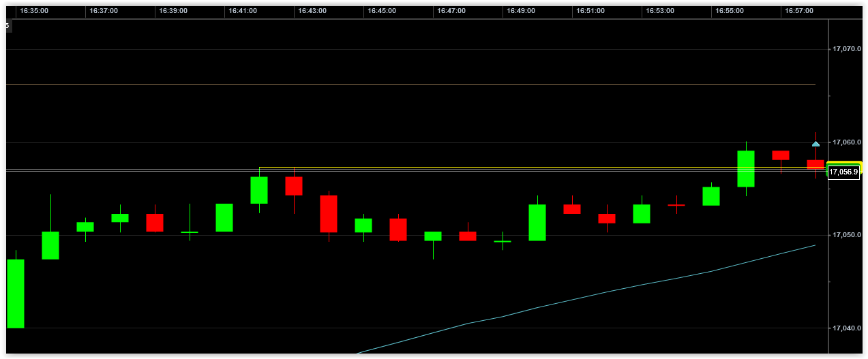Click the 17,060.0 price axis label

[846, 142]
